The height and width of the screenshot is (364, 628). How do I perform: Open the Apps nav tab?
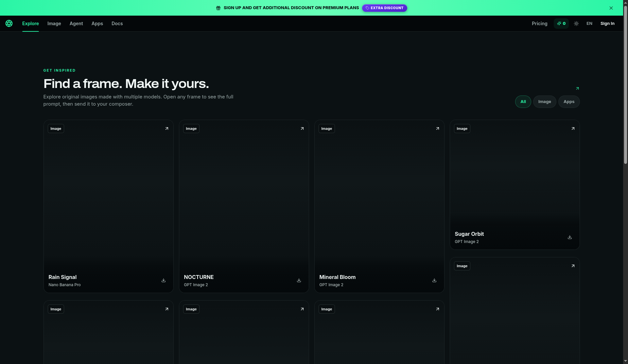click(x=97, y=24)
